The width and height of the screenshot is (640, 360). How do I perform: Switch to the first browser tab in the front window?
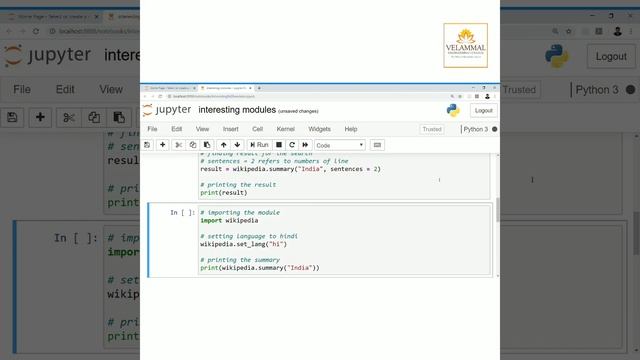coord(169,88)
